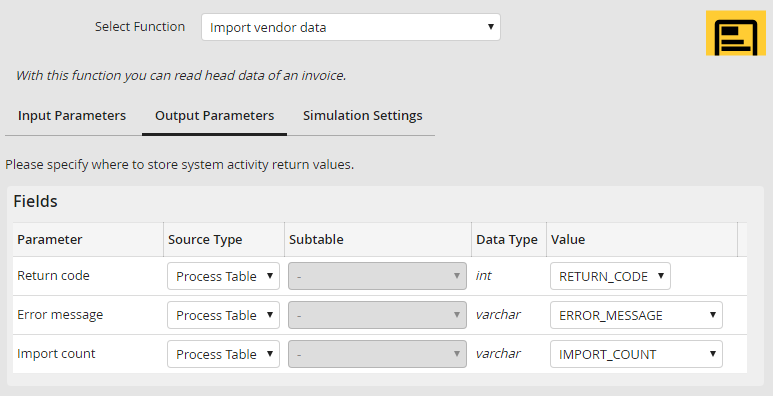Select the Output Parameters tab

214,115
